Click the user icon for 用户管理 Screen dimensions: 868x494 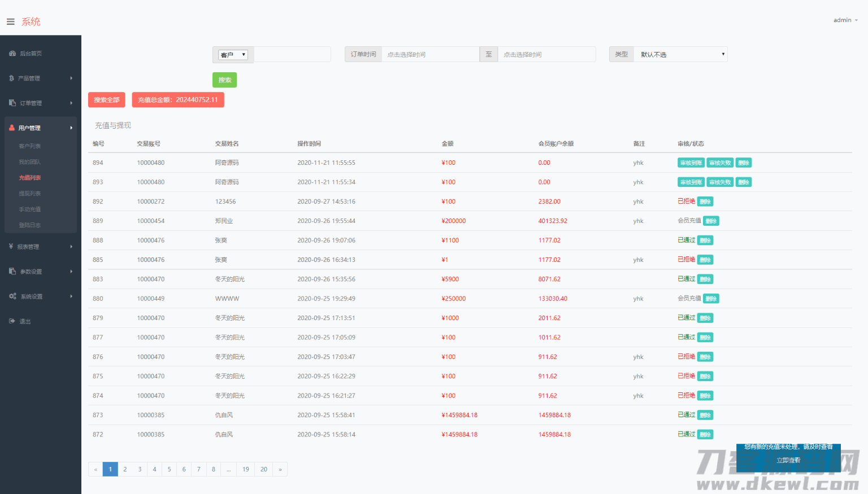tap(12, 128)
